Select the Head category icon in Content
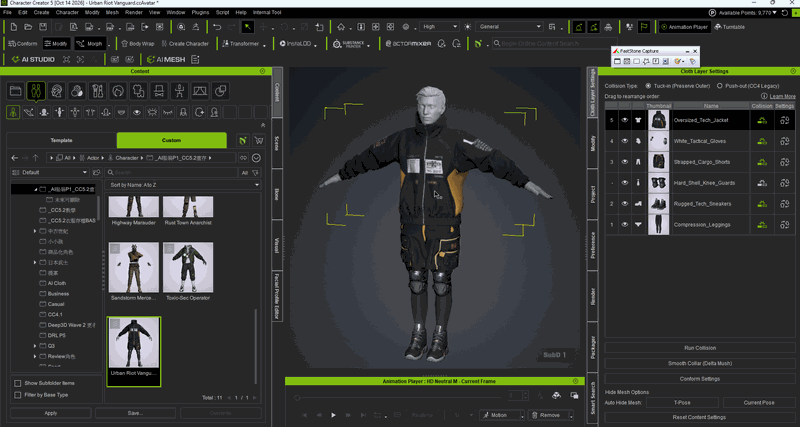Screen dimensions: 800x427 click(x=57, y=91)
